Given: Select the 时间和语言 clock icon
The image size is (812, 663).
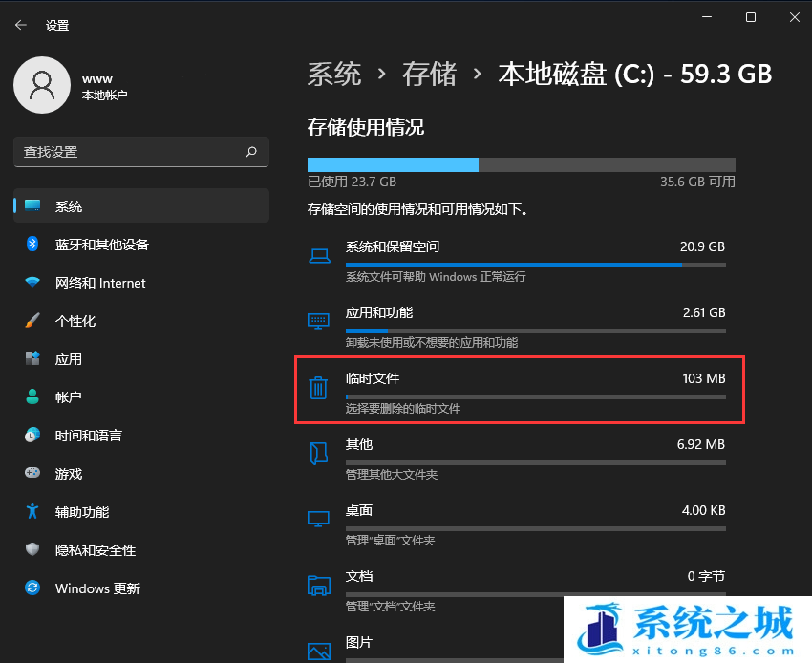Looking at the screenshot, I should pyautogui.click(x=32, y=436).
